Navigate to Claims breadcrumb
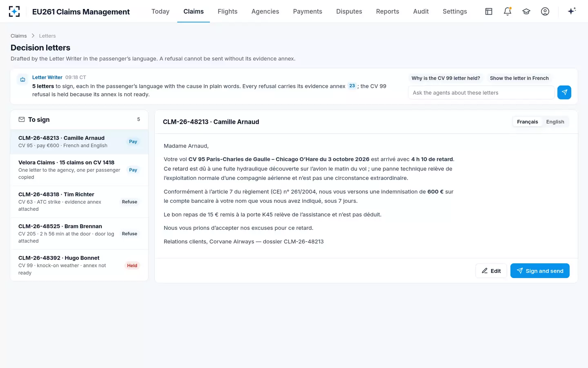The width and height of the screenshot is (588, 368). coord(19,36)
